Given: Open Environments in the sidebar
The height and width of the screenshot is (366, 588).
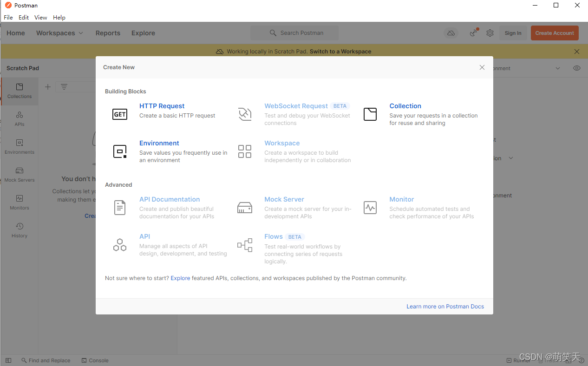Looking at the screenshot, I should 20,147.
